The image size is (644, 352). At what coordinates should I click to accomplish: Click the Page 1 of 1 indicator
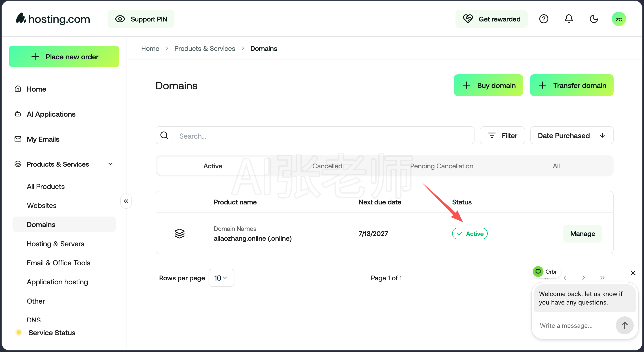click(386, 278)
